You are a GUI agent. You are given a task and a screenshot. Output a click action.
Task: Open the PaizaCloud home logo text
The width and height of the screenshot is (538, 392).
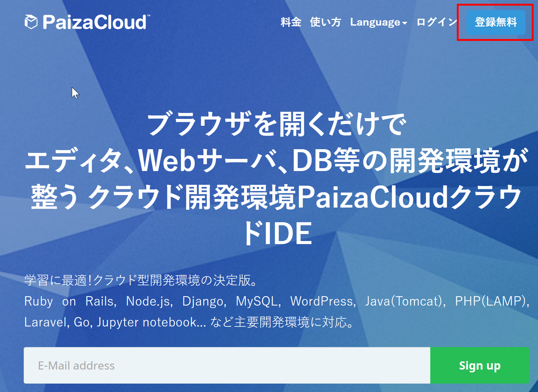coord(96,22)
